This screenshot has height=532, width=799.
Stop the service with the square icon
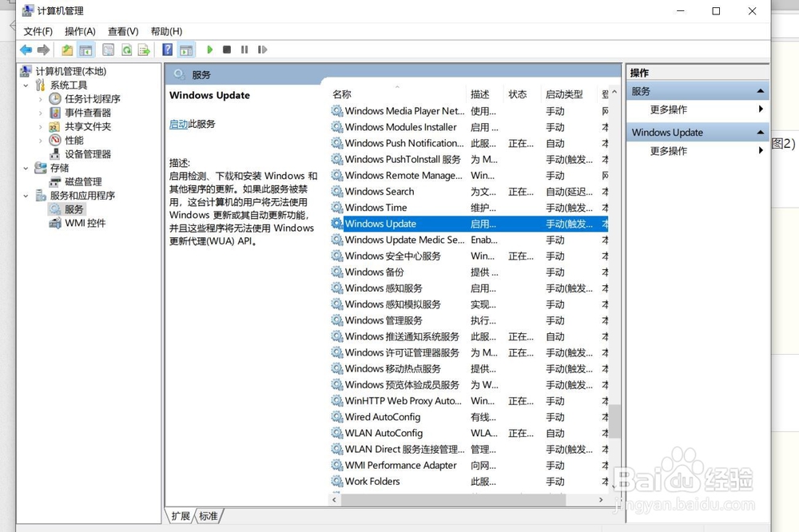tap(227, 50)
